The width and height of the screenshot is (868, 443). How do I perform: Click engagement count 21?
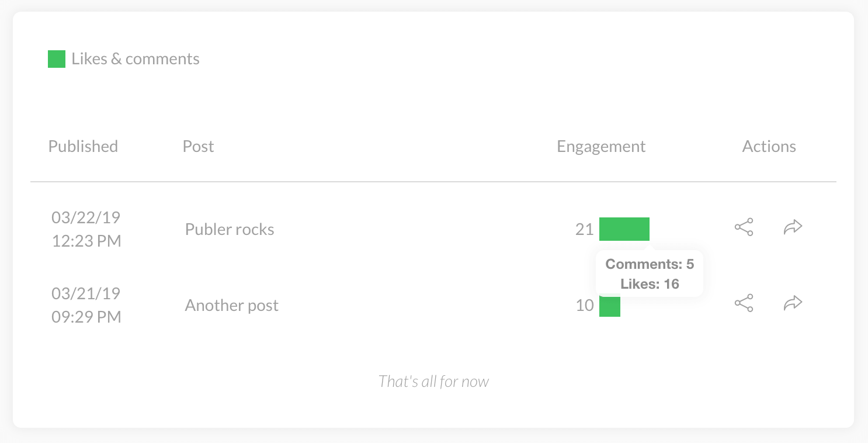[584, 229]
